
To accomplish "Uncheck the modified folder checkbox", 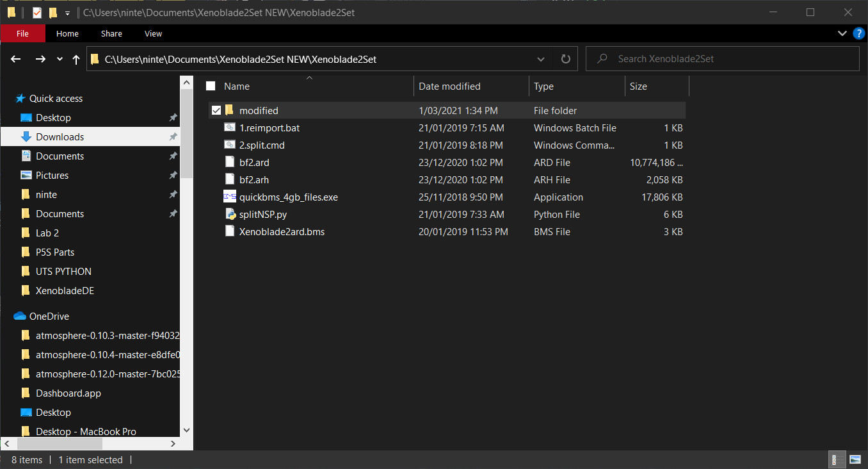I will 216,110.
